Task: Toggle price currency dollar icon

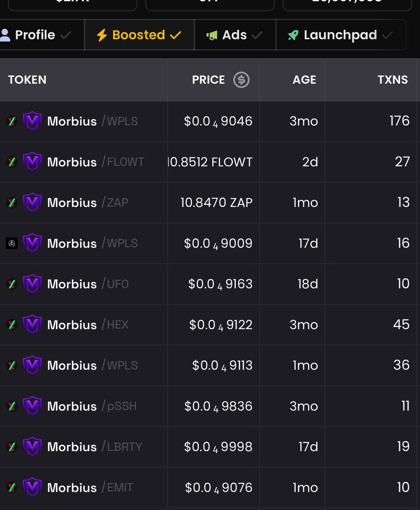Action: (241, 79)
